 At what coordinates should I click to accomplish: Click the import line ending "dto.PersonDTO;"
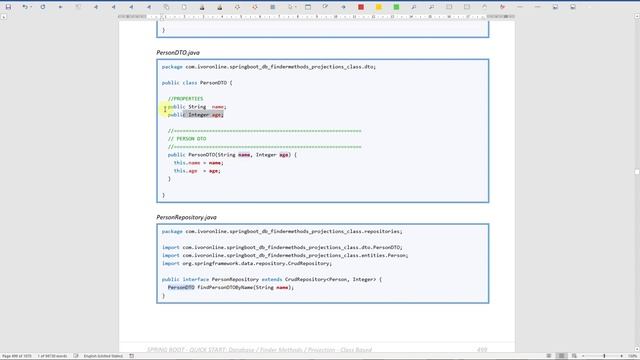282,247
